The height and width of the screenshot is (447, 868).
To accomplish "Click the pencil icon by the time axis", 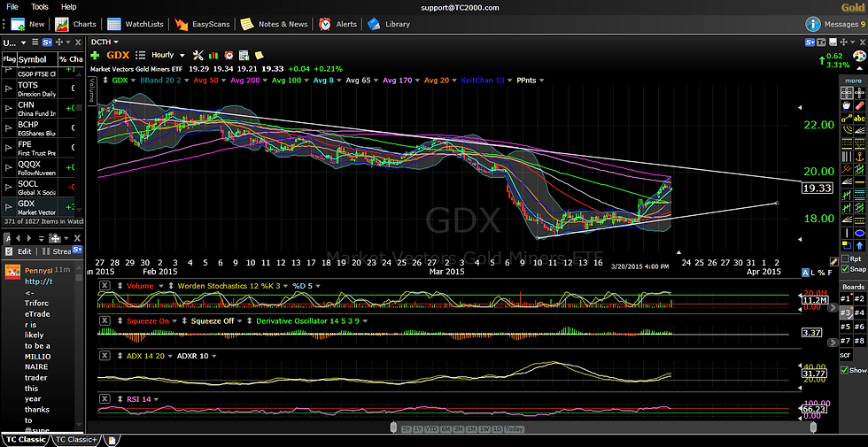I will point(833,261).
